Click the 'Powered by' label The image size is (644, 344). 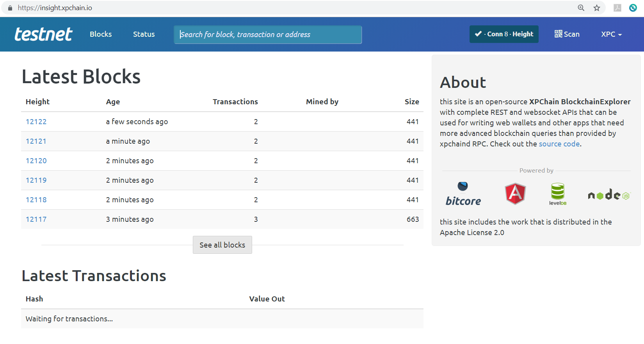[x=536, y=171]
